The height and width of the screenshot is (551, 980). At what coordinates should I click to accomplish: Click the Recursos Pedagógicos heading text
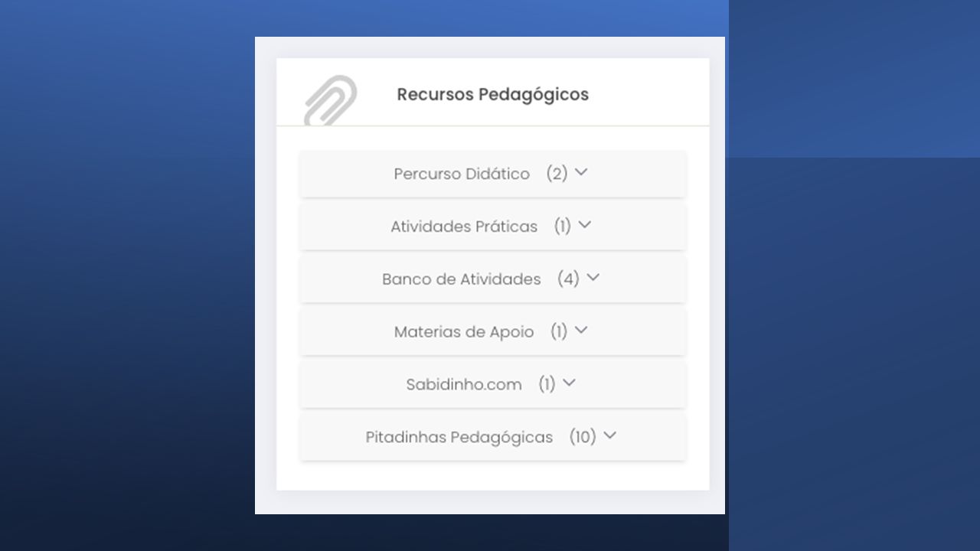pos(492,95)
